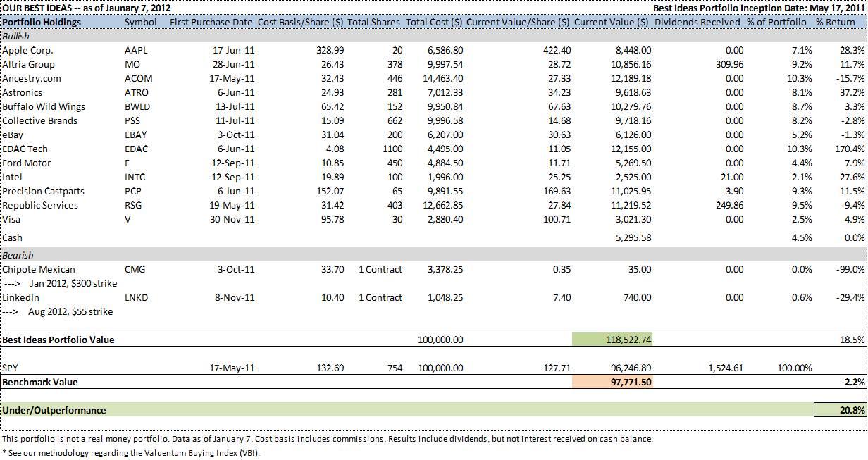The height and width of the screenshot is (460, 868).
Task: Select the 'Cash' row label
Action: [x=13, y=237]
